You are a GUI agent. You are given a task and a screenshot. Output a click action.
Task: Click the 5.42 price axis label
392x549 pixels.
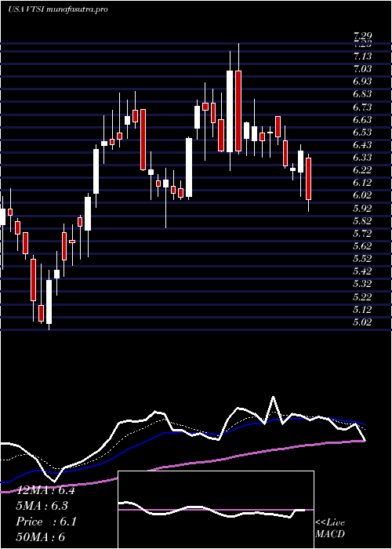point(362,271)
